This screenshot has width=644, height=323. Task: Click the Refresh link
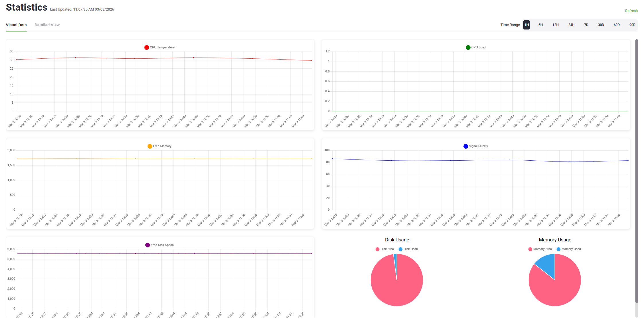(631, 11)
